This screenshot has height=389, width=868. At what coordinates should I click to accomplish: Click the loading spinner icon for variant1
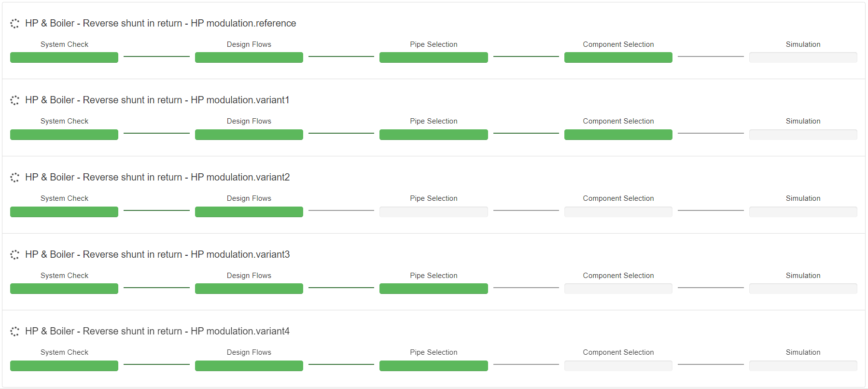pos(15,100)
